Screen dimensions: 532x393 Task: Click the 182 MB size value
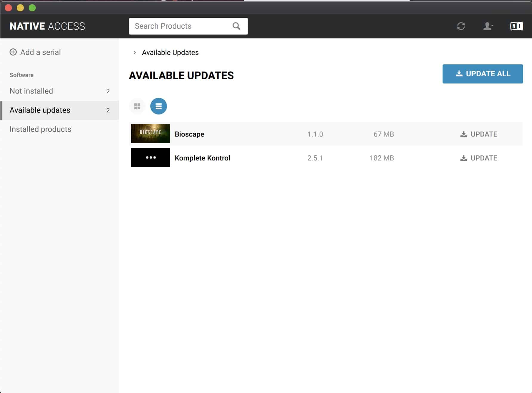click(382, 158)
